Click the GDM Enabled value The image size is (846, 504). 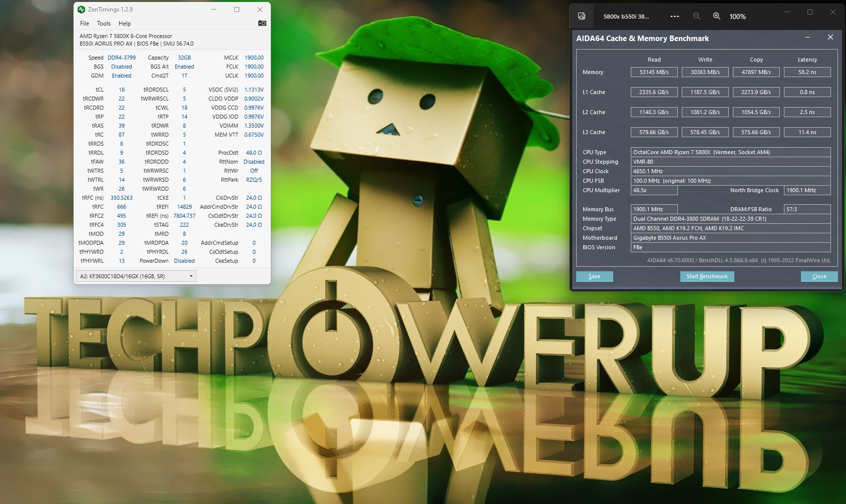tap(122, 76)
